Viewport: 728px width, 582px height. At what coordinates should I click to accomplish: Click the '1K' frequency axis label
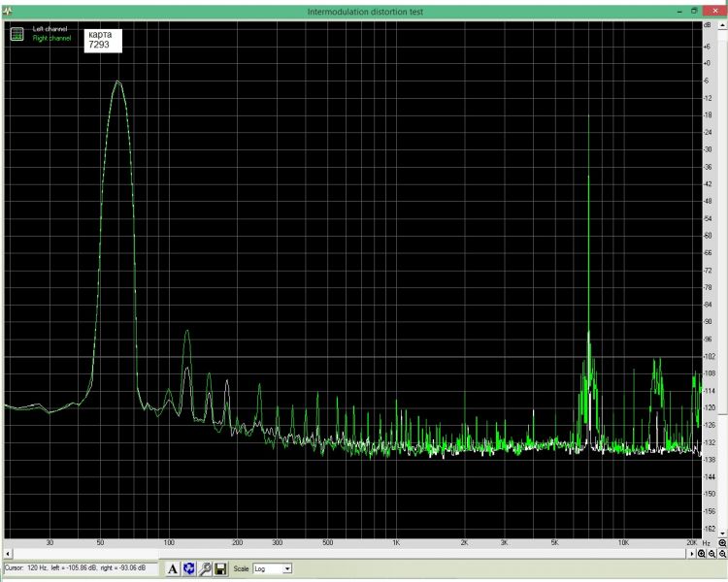coord(396,542)
